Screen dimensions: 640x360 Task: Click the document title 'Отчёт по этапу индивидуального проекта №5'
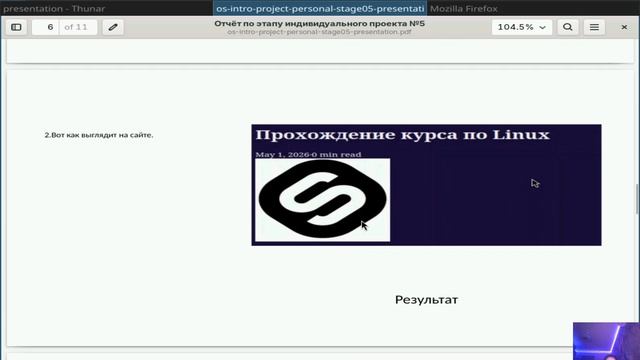[319, 24]
